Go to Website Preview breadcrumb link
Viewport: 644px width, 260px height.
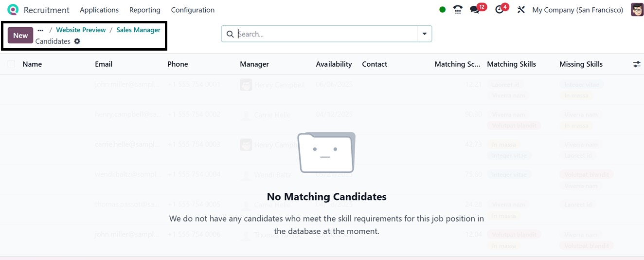pos(81,30)
